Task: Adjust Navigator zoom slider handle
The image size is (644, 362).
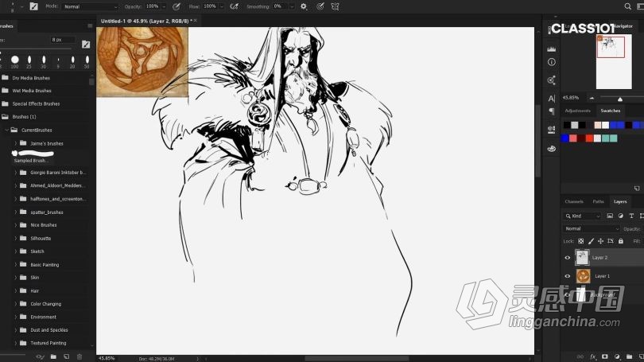Action: point(620,99)
